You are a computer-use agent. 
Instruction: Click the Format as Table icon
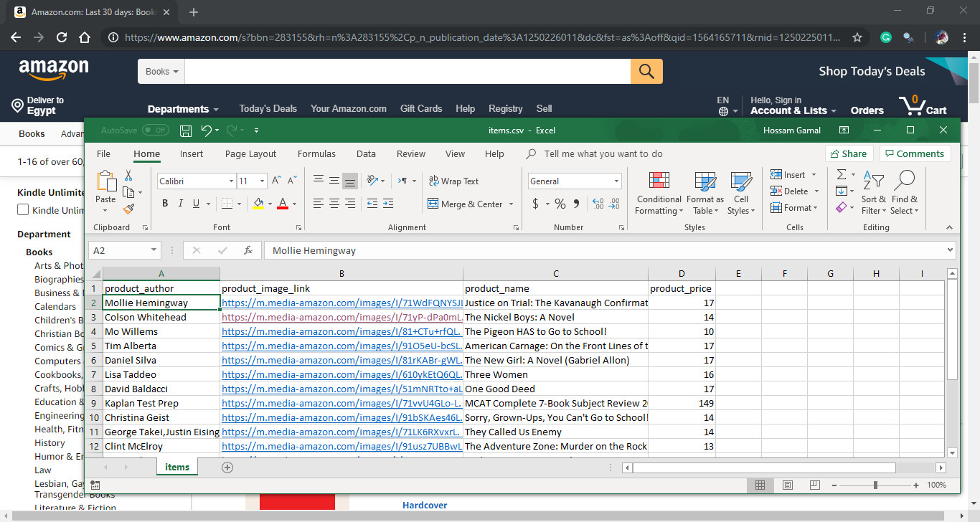pyautogui.click(x=704, y=192)
